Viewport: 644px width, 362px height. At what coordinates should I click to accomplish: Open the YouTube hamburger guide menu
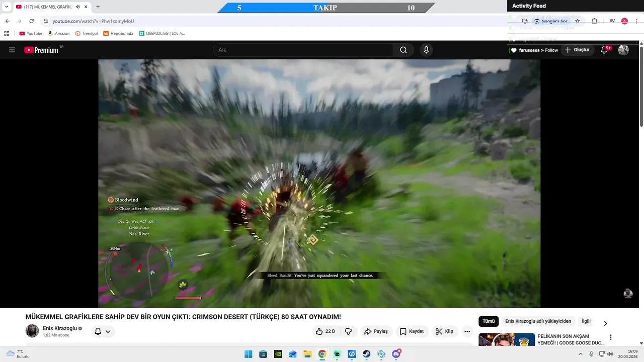12,50
